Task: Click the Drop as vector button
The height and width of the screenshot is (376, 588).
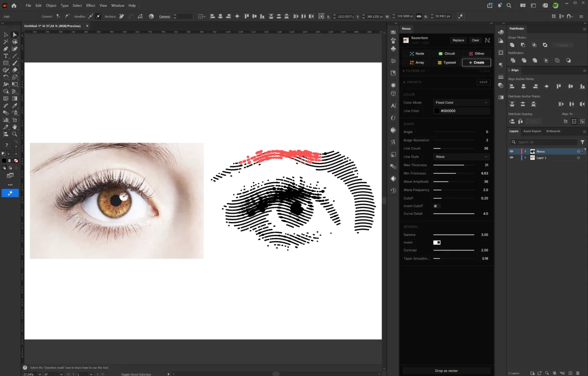Action: [446, 371]
